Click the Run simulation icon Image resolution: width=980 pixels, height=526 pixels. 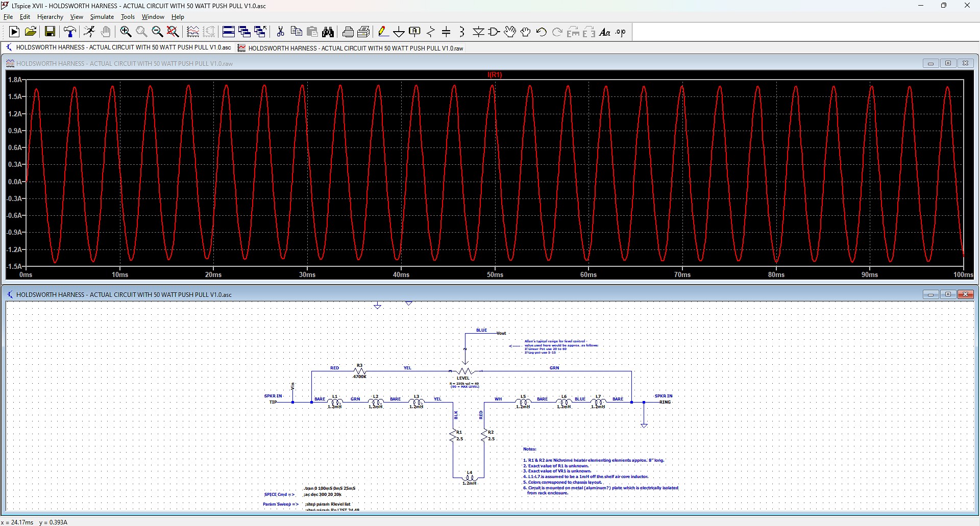pos(89,32)
